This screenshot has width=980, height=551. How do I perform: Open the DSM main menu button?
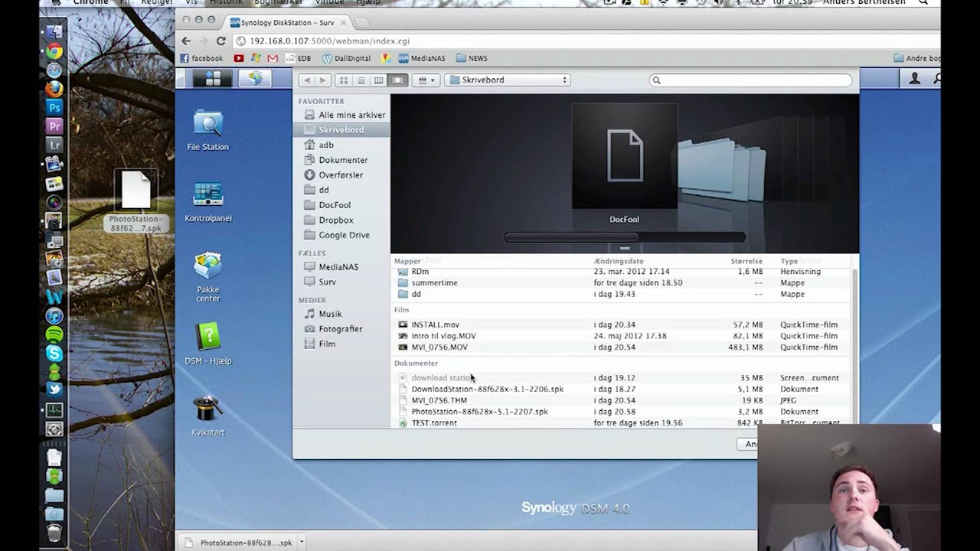click(212, 79)
